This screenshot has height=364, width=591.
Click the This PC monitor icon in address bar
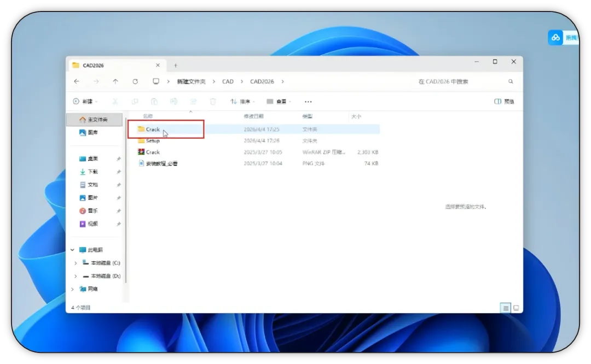pos(155,81)
